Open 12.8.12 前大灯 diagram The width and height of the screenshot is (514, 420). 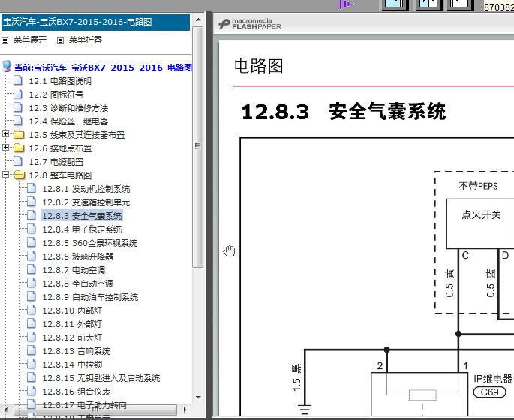click(72, 337)
